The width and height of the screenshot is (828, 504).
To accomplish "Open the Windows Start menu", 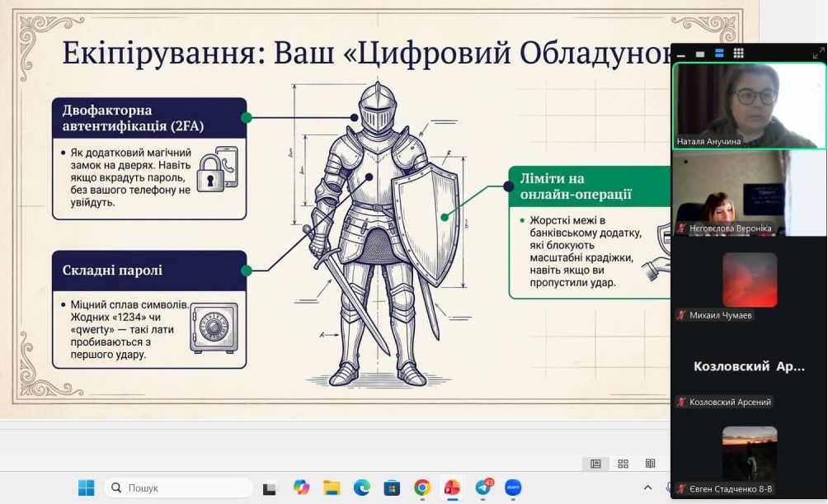I will 86,488.
